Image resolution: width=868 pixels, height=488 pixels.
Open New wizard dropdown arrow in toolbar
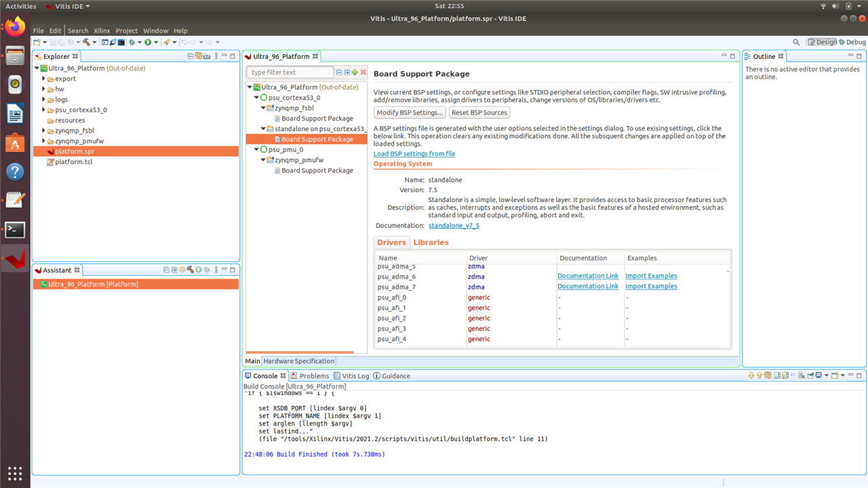45,42
